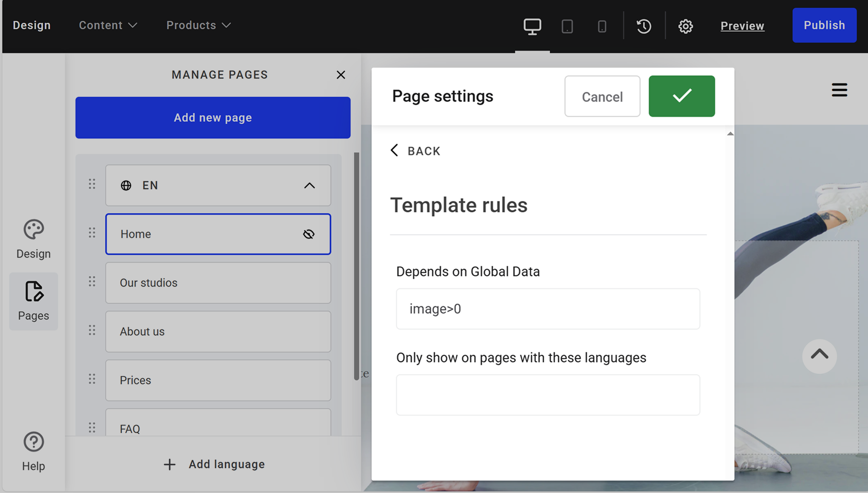The image size is (868, 493).
Task: Go back using the BACK link
Action: tap(415, 151)
